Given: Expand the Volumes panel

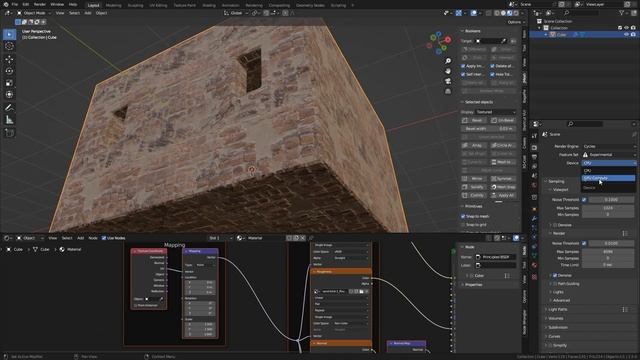Looking at the screenshot, I should click(556, 318).
